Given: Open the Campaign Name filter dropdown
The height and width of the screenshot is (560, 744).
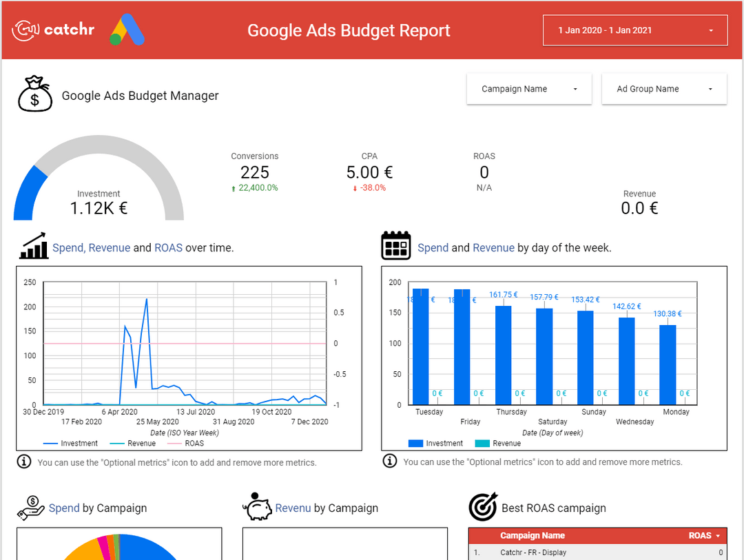Looking at the screenshot, I should tap(528, 88).
